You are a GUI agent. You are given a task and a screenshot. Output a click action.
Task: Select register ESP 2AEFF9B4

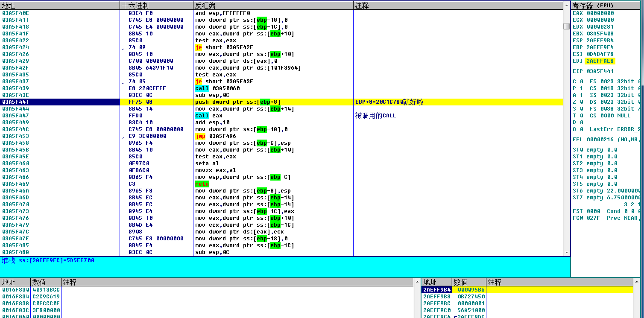tap(593, 41)
